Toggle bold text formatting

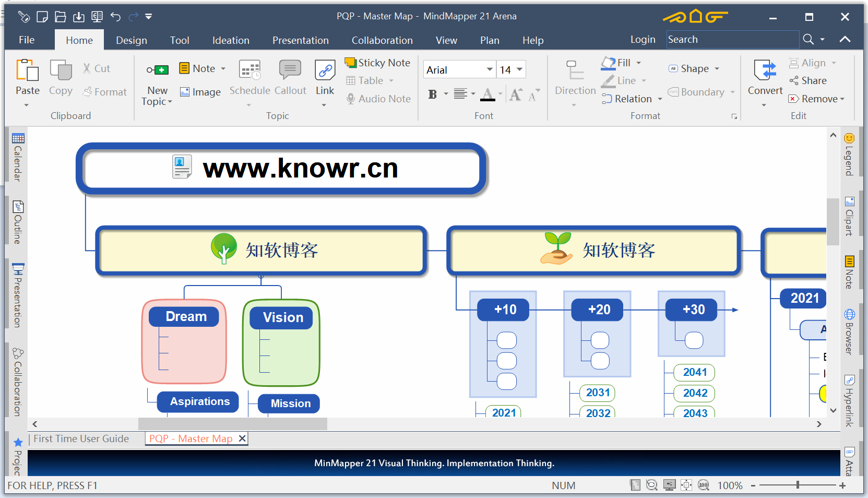(433, 94)
